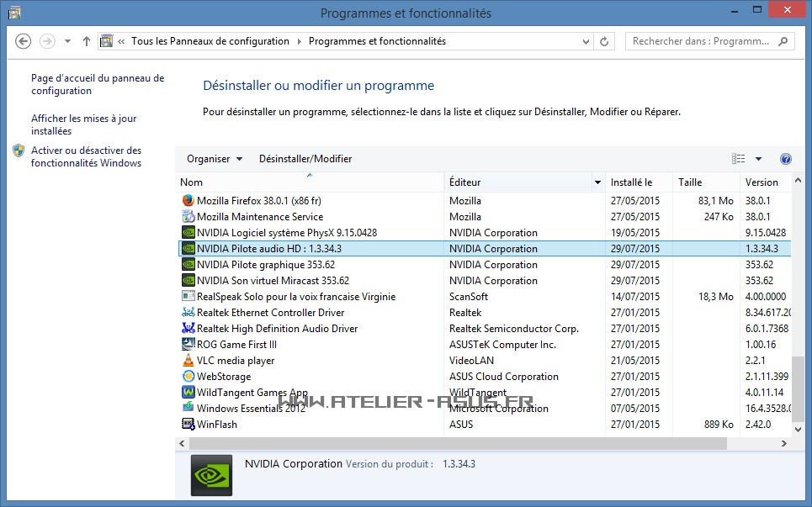Image resolution: width=812 pixels, height=507 pixels.
Task: Select the VLC media player cone icon
Action: click(188, 361)
